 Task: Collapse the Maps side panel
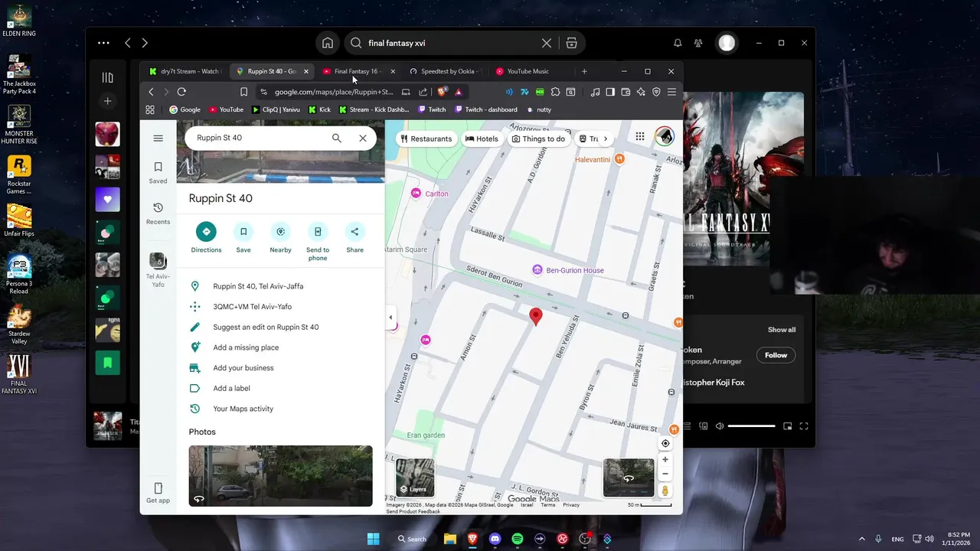tap(390, 318)
